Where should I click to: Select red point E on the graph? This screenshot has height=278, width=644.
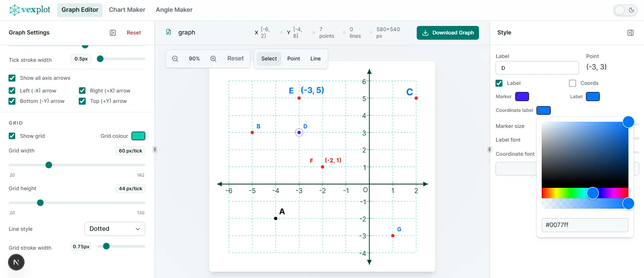point(299,98)
